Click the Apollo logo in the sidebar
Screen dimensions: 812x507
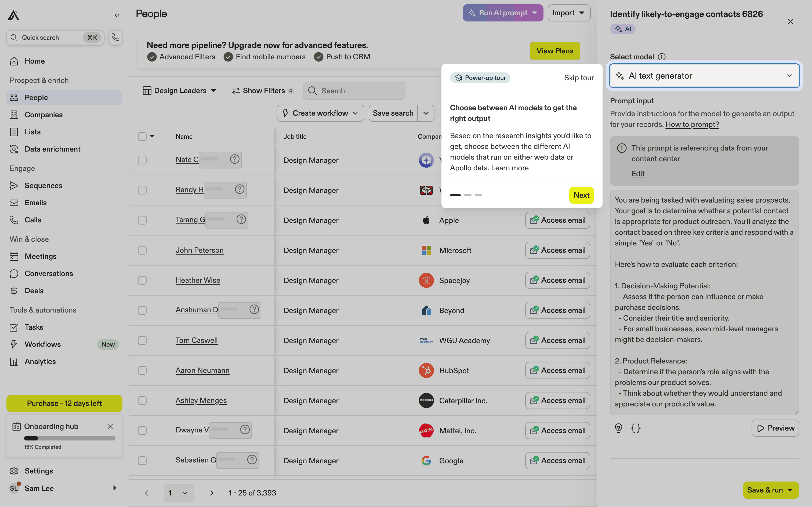pos(13,15)
